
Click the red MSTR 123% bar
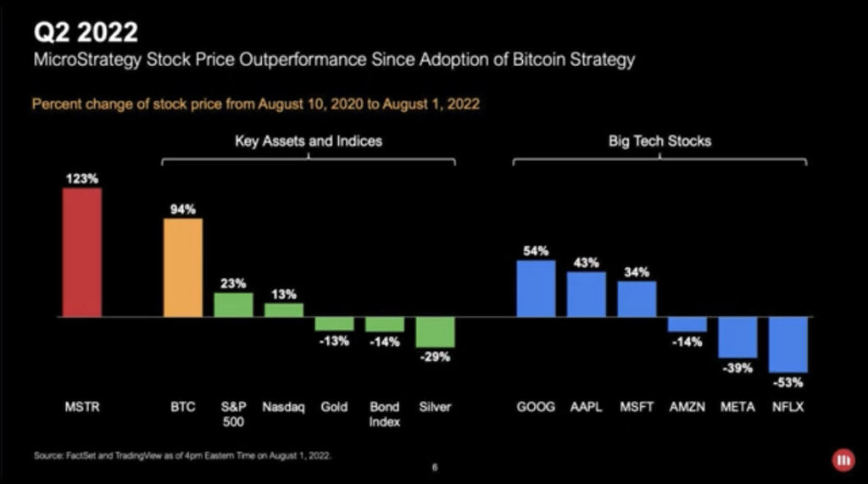82,253
